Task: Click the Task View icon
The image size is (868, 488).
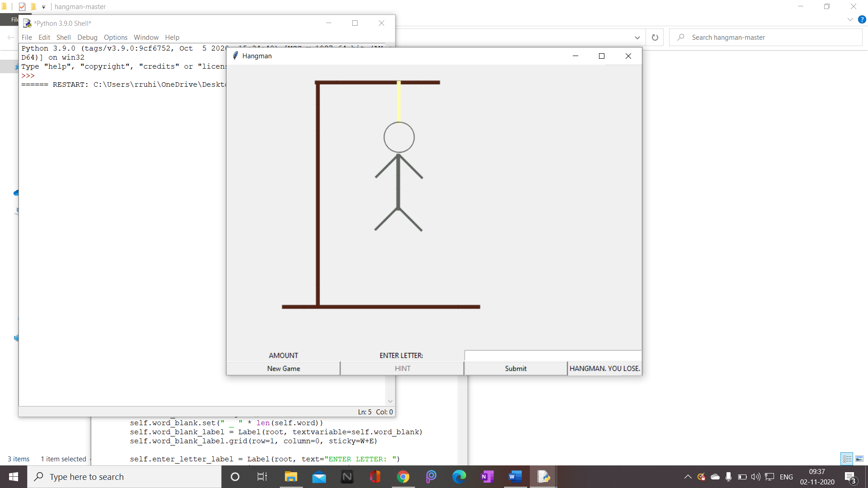Action: [262, 477]
